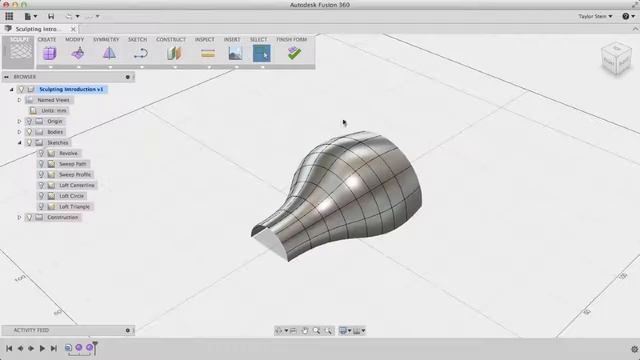Show the Sweep Path sketch lightbulb
Viewport: 640px width, 360px height.
coord(41,164)
